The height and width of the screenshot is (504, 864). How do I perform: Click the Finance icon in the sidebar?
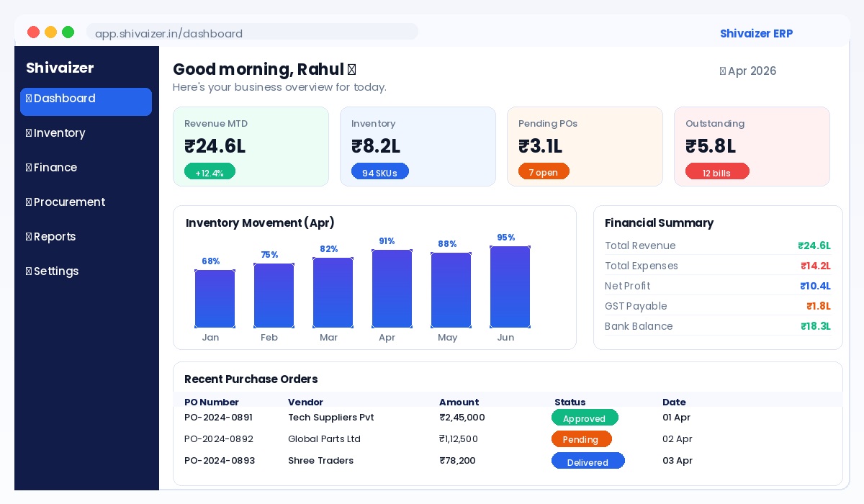(x=29, y=168)
